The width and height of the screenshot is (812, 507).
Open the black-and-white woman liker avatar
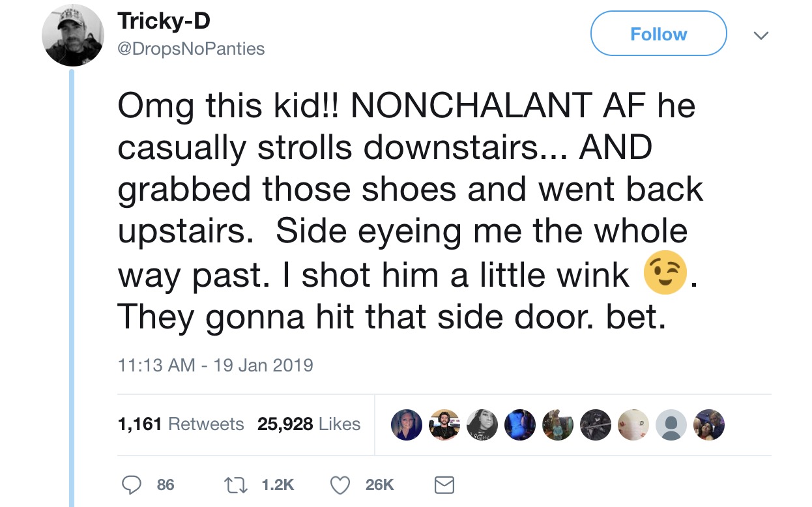click(x=482, y=425)
